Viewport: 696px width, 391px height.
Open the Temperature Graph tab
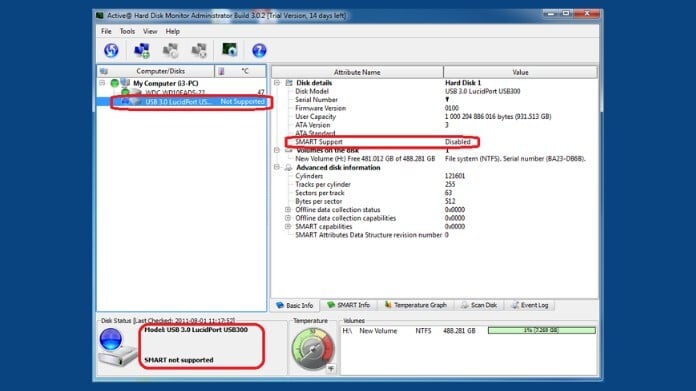click(416, 305)
